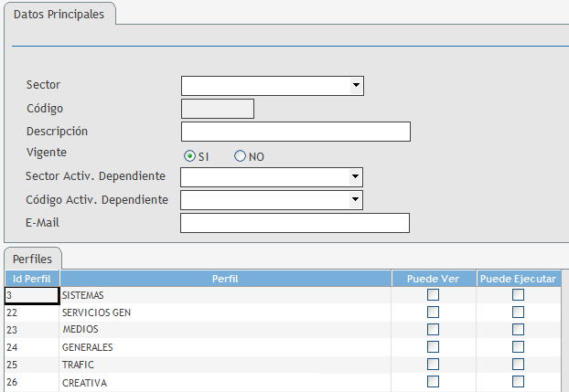The image size is (569, 392).
Task: Check Puede Ver for CREATIVA
Action: tap(434, 382)
